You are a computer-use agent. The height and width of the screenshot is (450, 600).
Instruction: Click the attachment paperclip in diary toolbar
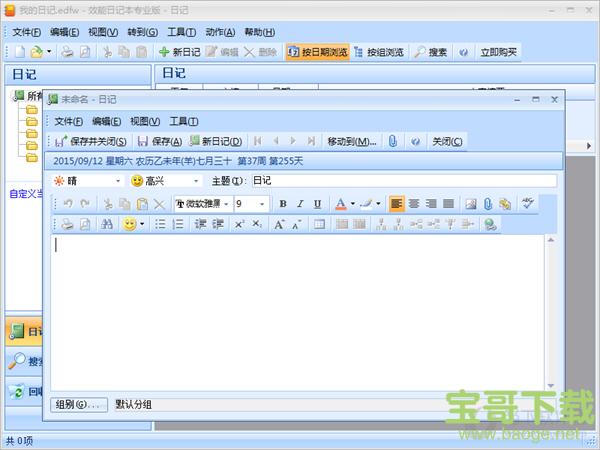[393, 141]
